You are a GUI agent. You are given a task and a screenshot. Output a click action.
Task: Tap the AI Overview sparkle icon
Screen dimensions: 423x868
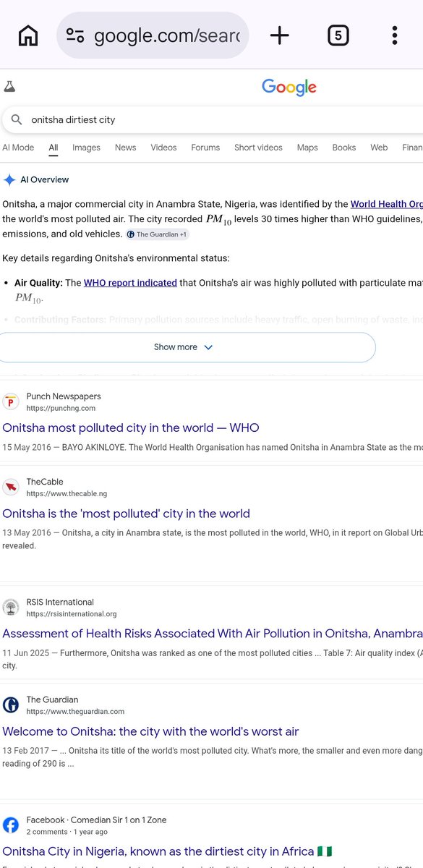pos(9,179)
